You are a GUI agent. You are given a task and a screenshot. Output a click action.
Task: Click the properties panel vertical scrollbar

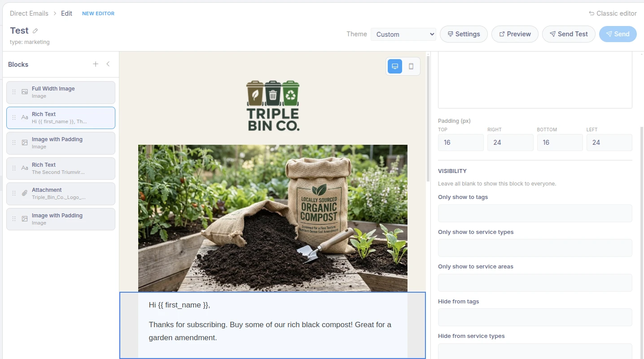pyautogui.click(x=642, y=242)
